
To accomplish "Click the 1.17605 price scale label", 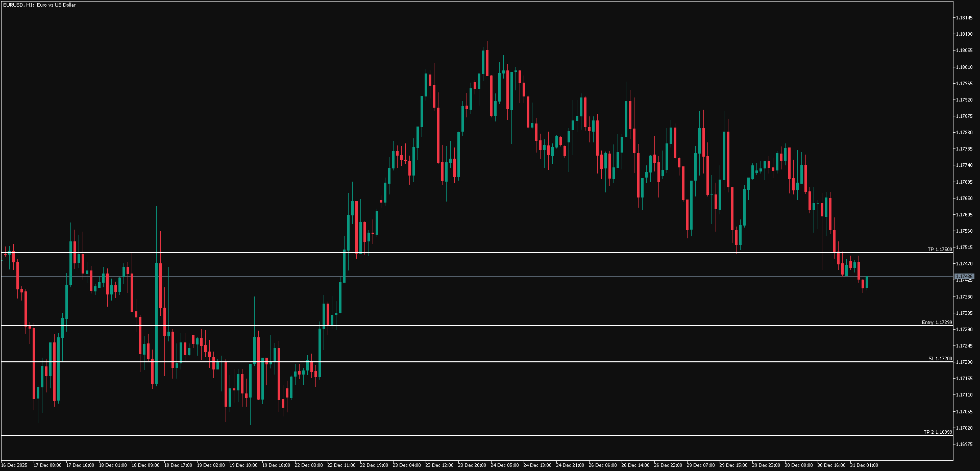I will click(x=964, y=215).
